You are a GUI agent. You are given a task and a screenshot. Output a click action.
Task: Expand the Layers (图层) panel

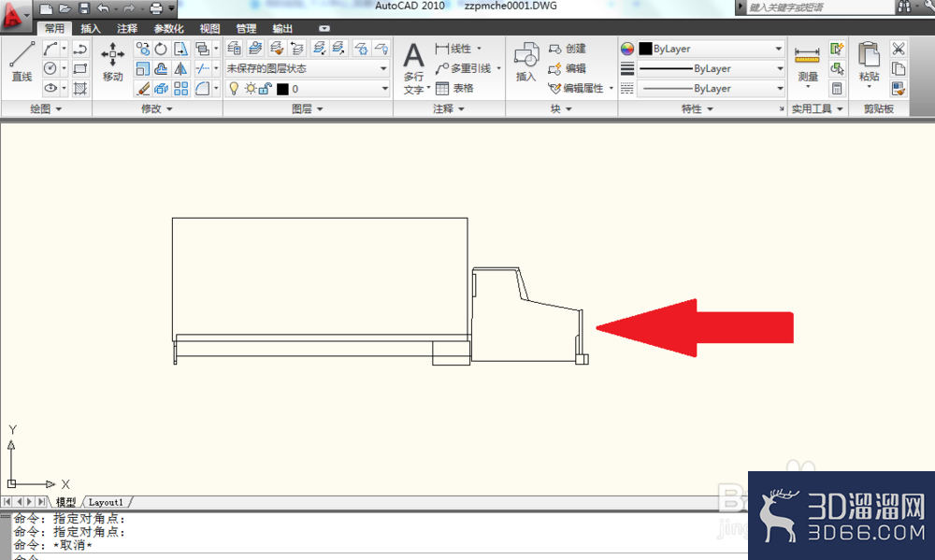point(308,108)
